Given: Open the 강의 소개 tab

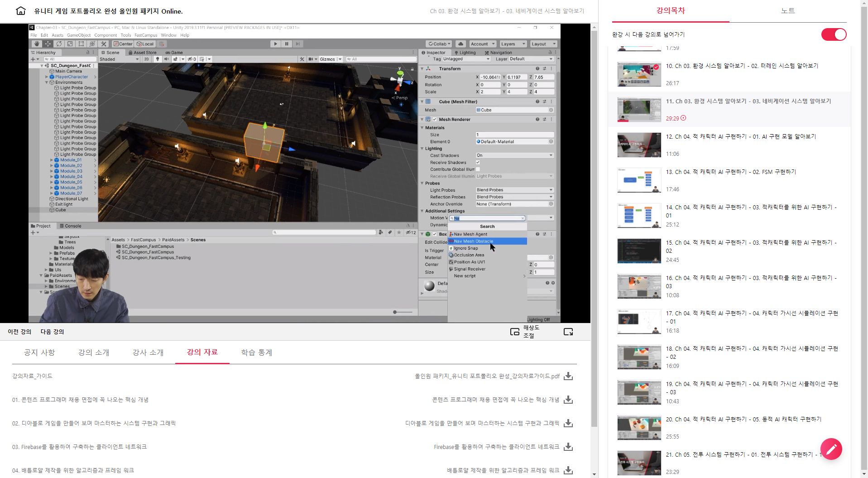Looking at the screenshot, I should [x=94, y=352].
